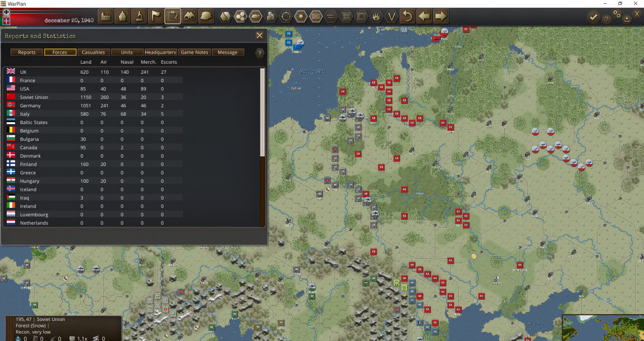Click the USA row
This screenshot has height=341, width=644.
click(94, 89)
